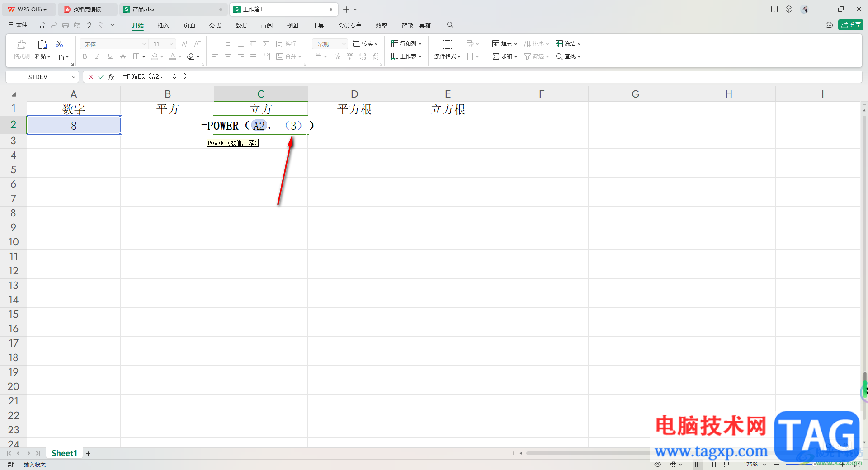The height and width of the screenshot is (470, 868).
Task: Click the Increase indent icon
Action: (x=266, y=44)
